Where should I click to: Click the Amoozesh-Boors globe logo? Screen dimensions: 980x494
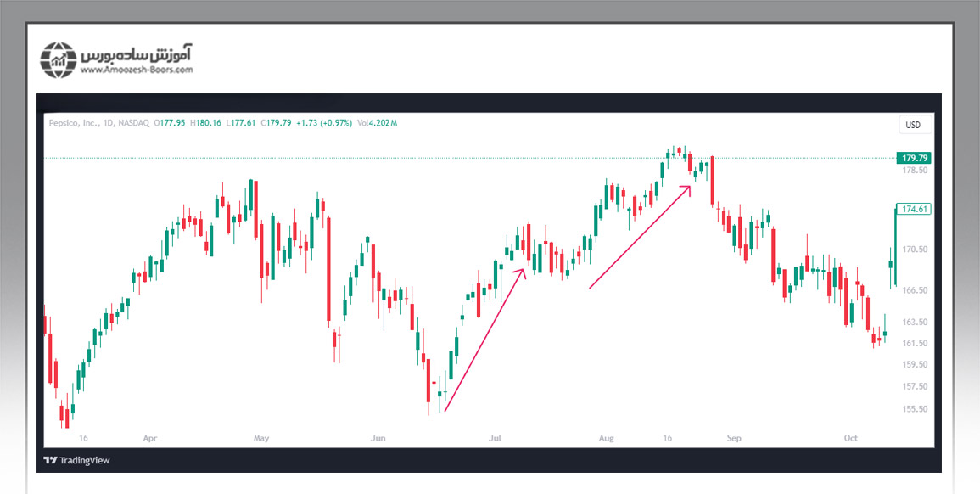coord(59,59)
